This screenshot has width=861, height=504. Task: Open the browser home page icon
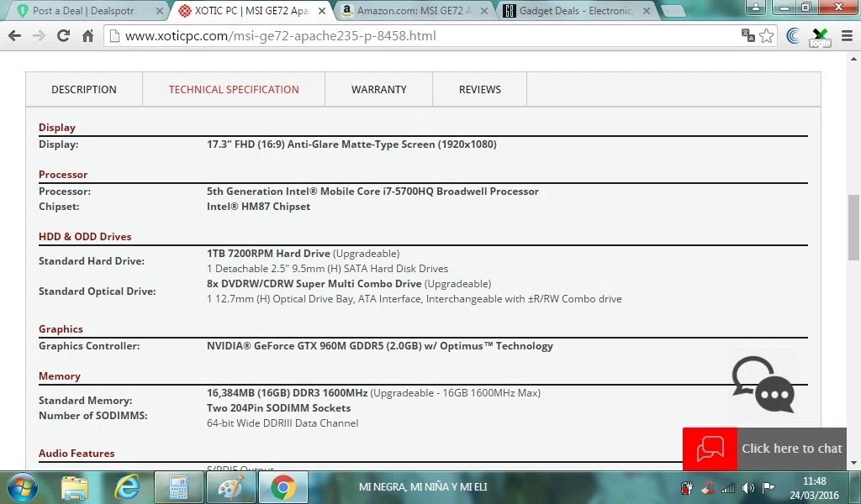(x=87, y=36)
